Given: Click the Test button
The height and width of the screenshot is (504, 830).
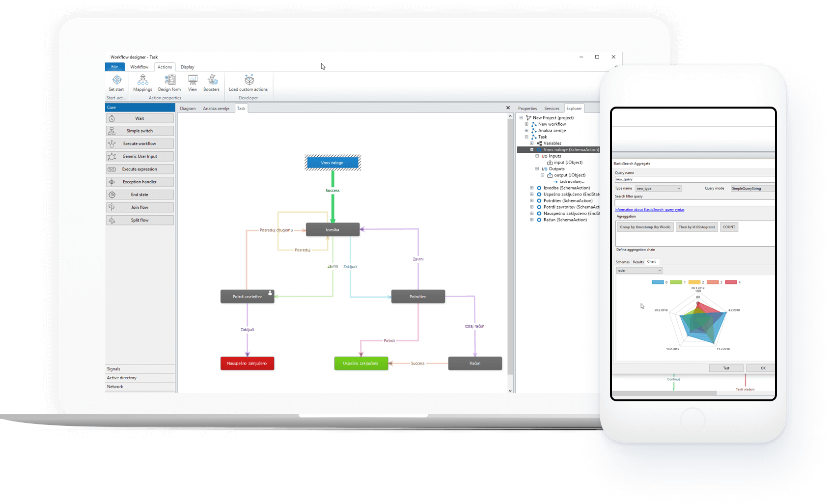Looking at the screenshot, I should (x=726, y=368).
